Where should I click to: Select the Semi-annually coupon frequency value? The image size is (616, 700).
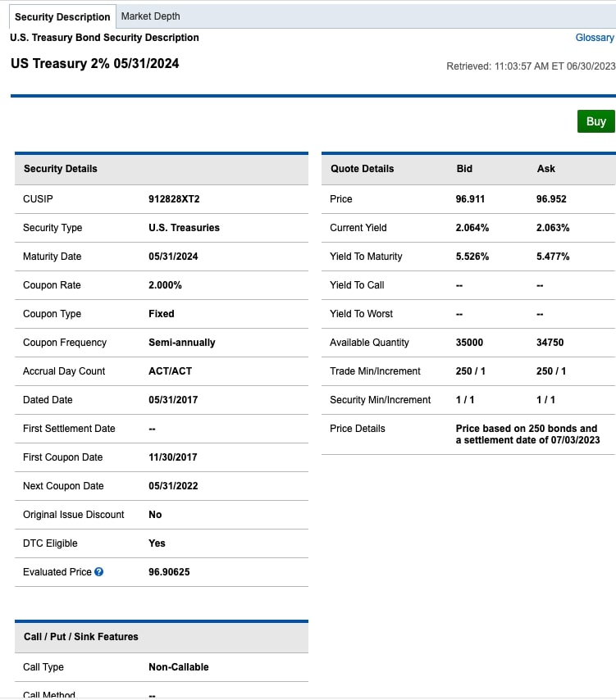point(182,343)
